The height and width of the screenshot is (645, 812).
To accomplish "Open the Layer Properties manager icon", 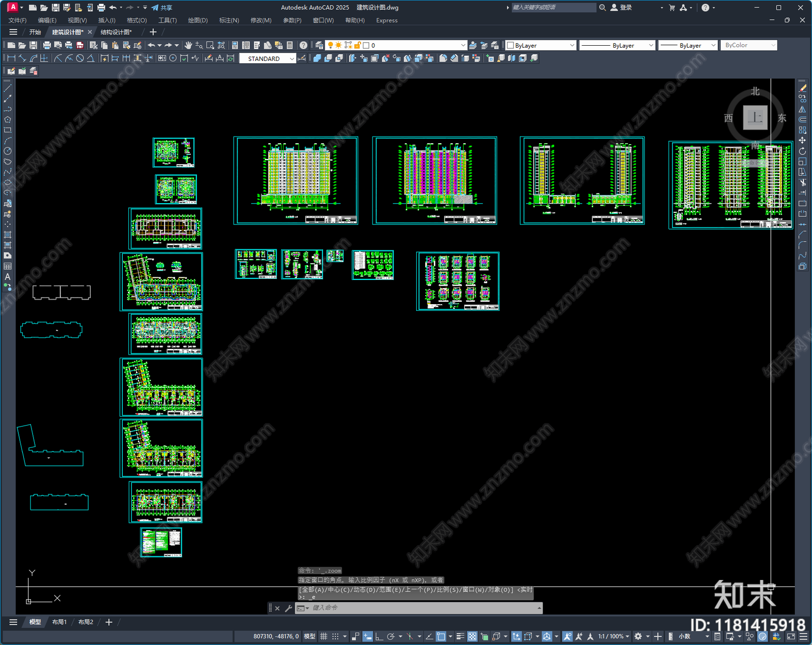I will (x=319, y=45).
